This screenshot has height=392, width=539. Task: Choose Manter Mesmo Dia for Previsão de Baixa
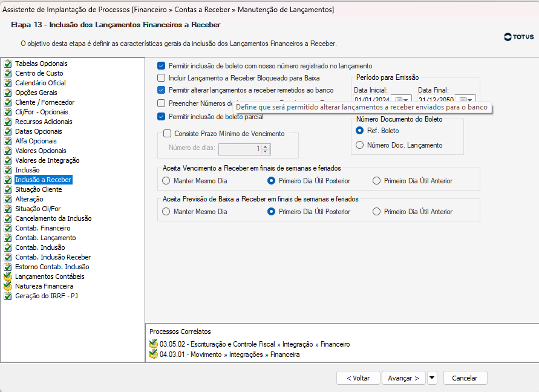[x=166, y=212]
